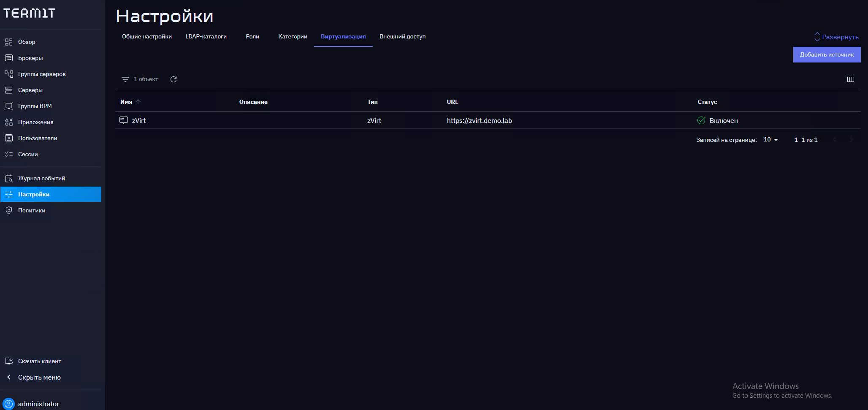Click Добавить источник button

[826, 54]
